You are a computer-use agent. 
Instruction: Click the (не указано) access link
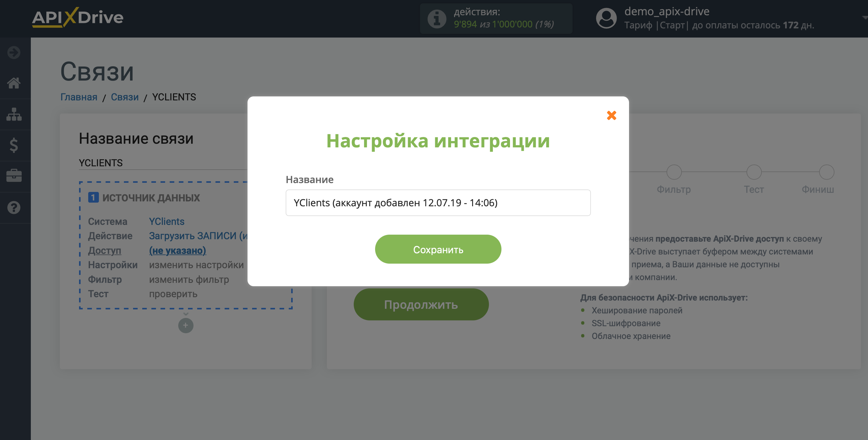click(177, 250)
